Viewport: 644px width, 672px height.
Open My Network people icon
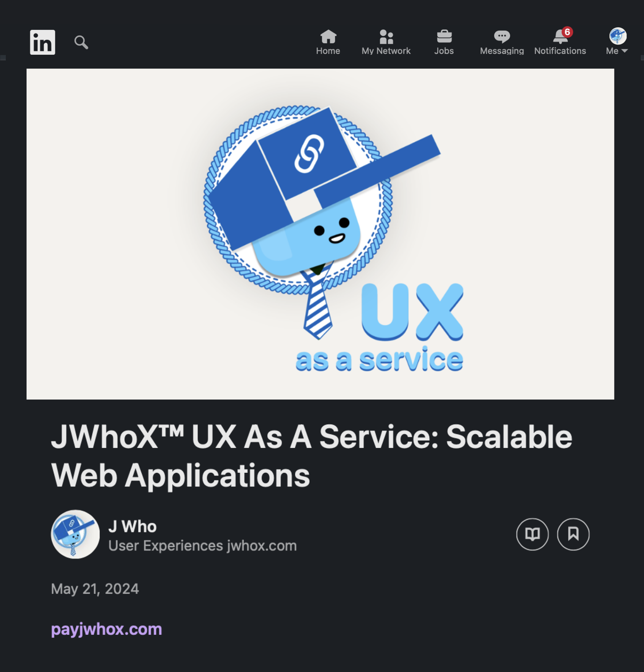[x=386, y=37]
